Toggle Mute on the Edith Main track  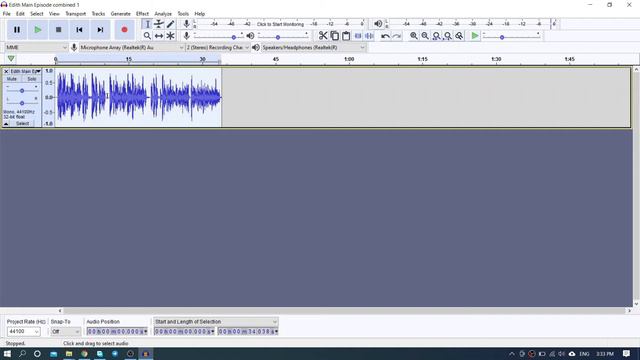coord(12,79)
